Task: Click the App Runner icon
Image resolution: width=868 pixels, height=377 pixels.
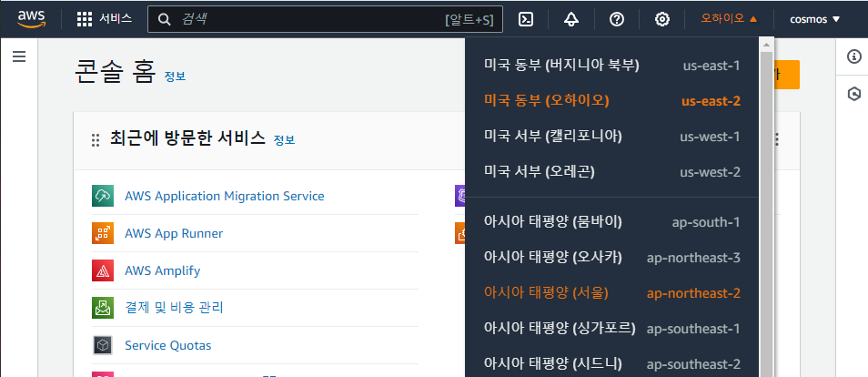Action: click(103, 233)
